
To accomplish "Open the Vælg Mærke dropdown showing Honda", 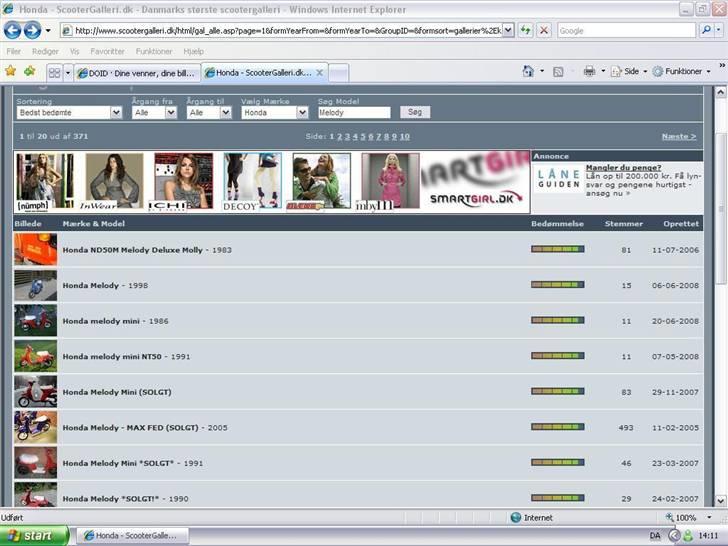I will [275, 113].
